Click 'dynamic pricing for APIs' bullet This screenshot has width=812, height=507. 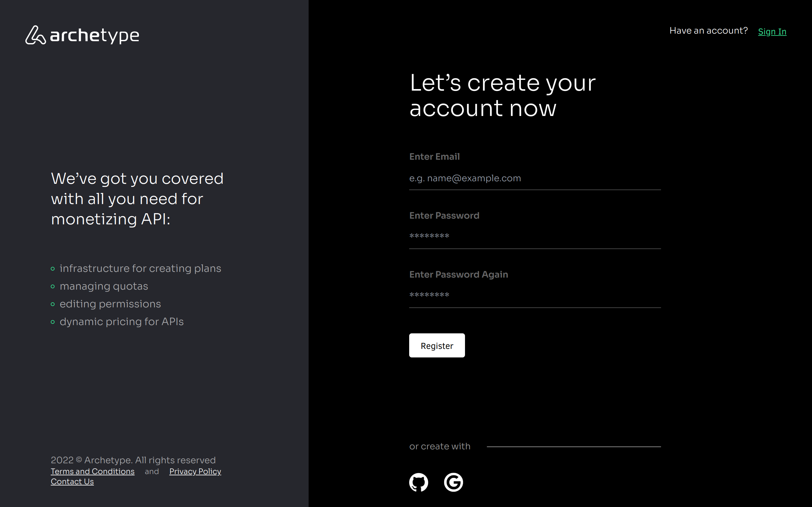pos(121,322)
